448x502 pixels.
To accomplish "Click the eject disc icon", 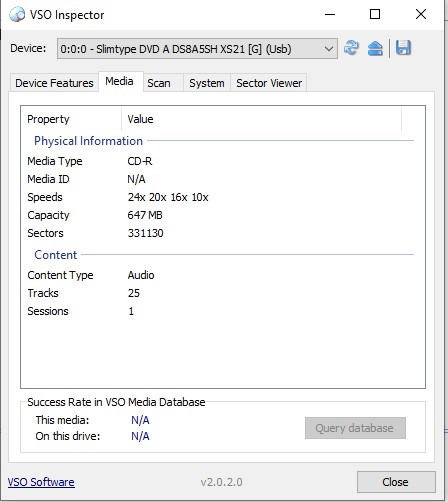I will click(375, 48).
